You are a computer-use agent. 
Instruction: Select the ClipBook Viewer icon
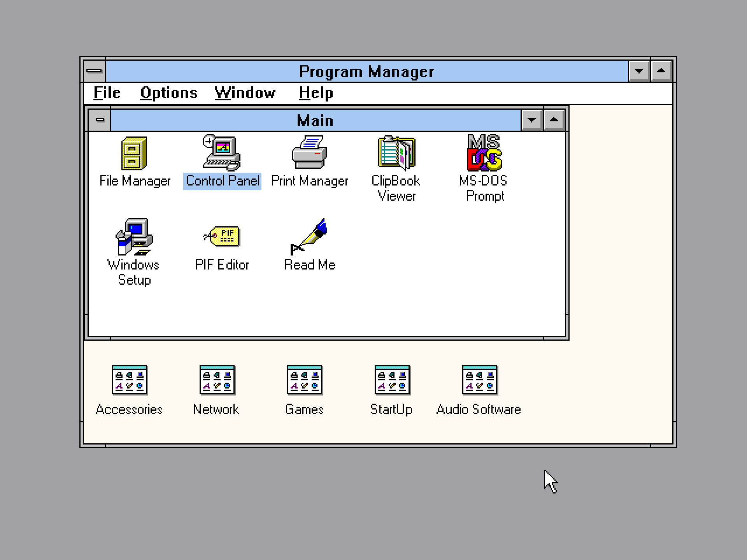coord(396,153)
